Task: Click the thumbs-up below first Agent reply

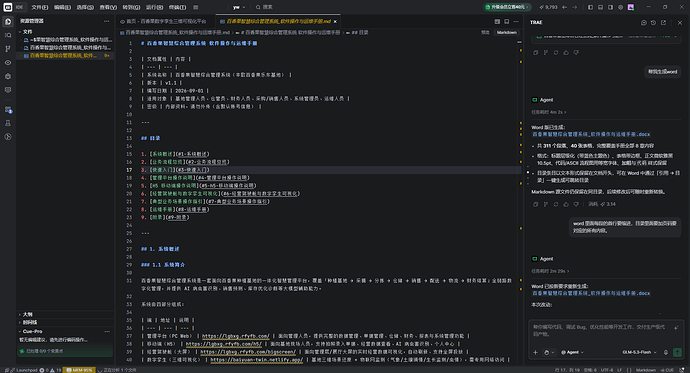Action: [566, 52]
